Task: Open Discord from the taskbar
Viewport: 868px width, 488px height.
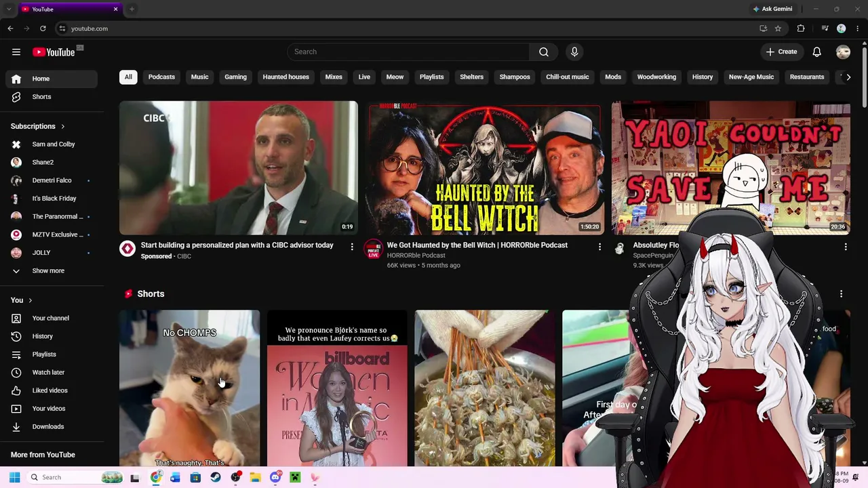Action: click(x=275, y=477)
